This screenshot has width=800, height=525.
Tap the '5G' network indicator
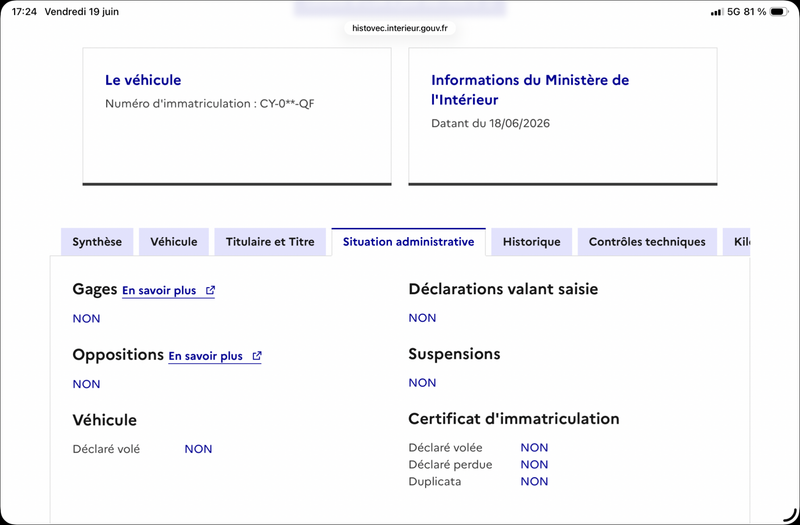(734, 12)
